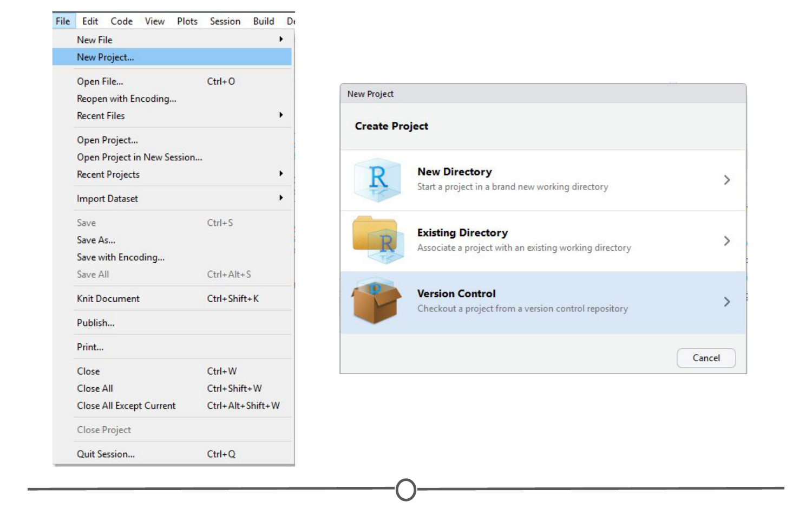Screen dimensions: 812x508
Task: Expand the Recent Projects submenu arrow
Action: [x=281, y=174]
